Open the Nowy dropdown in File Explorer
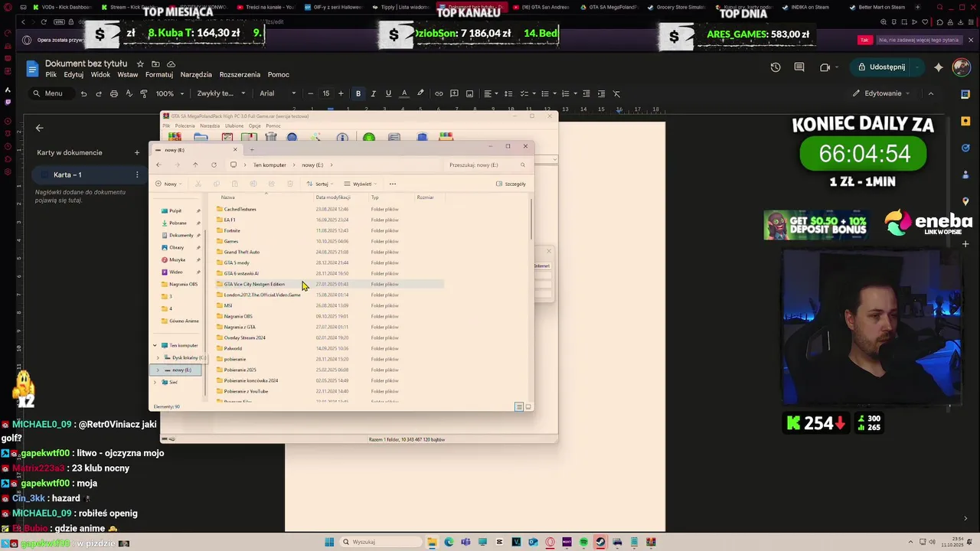This screenshot has height=551, width=980. pyautogui.click(x=170, y=184)
